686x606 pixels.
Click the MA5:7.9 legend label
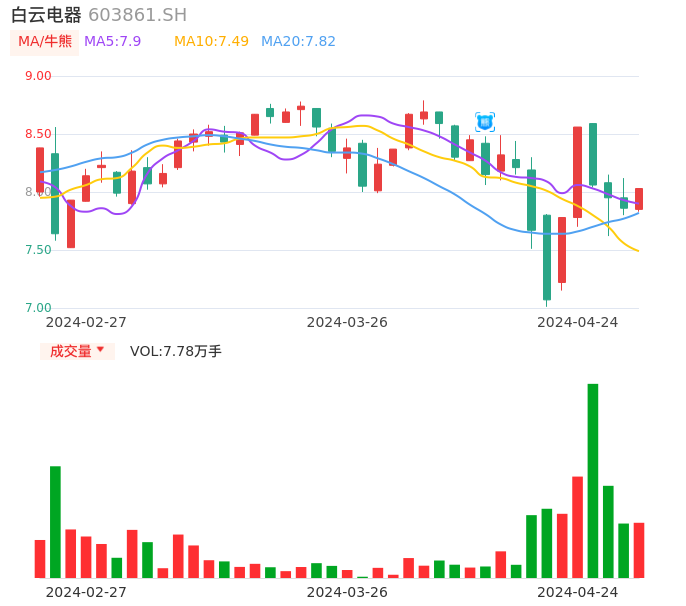[x=112, y=41]
